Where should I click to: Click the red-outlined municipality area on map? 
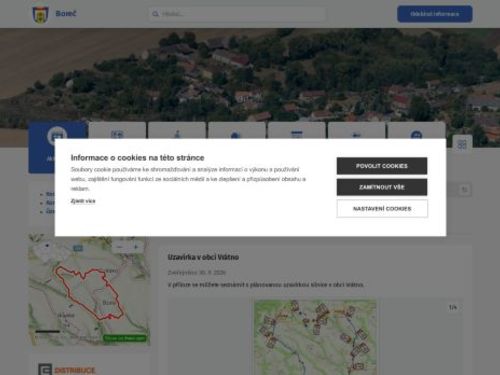pyautogui.click(x=89, y=293)
